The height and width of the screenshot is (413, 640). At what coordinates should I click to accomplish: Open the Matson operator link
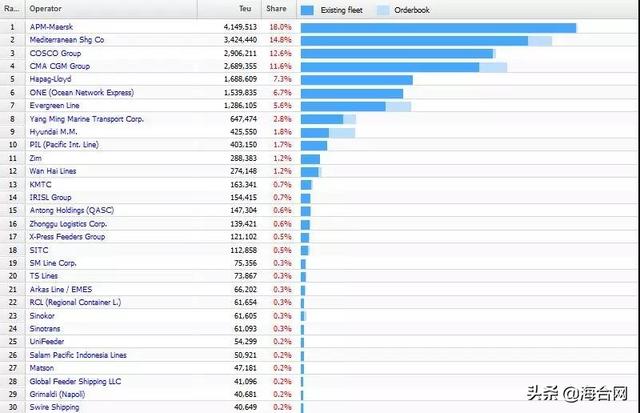(41, 368)
